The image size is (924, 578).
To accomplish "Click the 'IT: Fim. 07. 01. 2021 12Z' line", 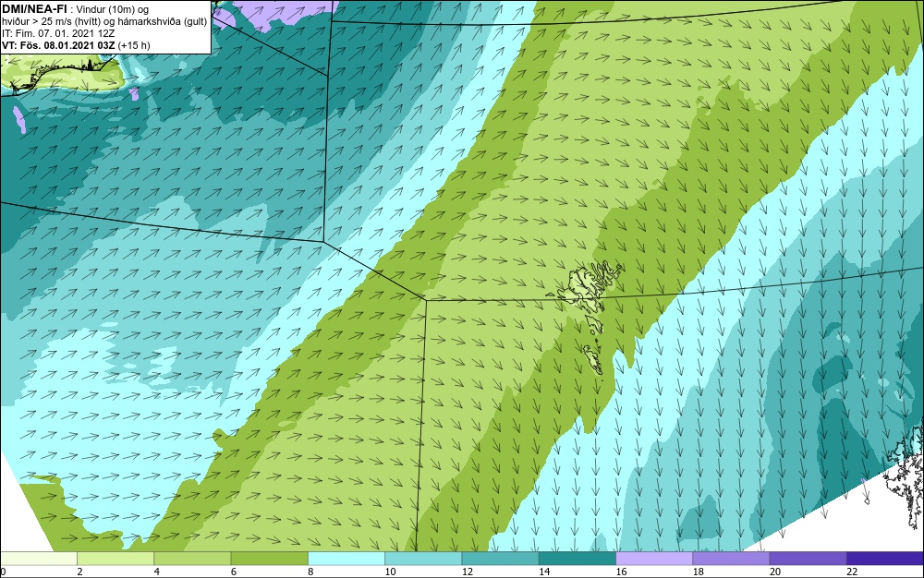I will tap(58, 33).
